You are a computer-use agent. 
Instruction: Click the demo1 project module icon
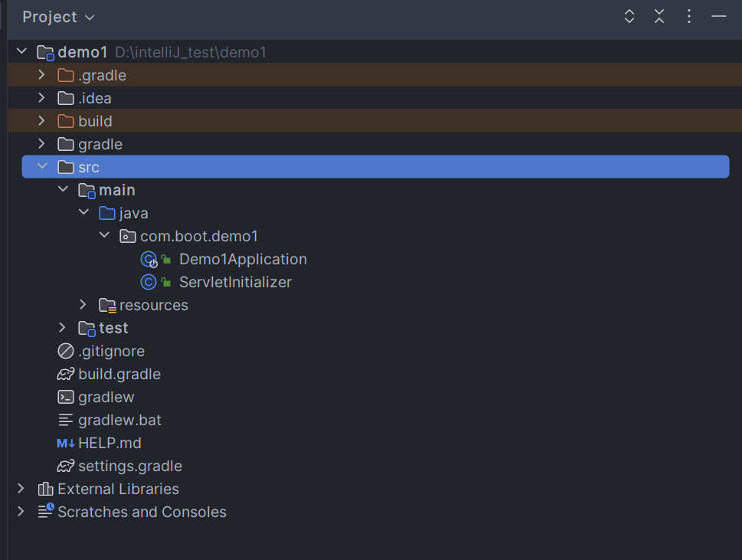coord(45,53)
